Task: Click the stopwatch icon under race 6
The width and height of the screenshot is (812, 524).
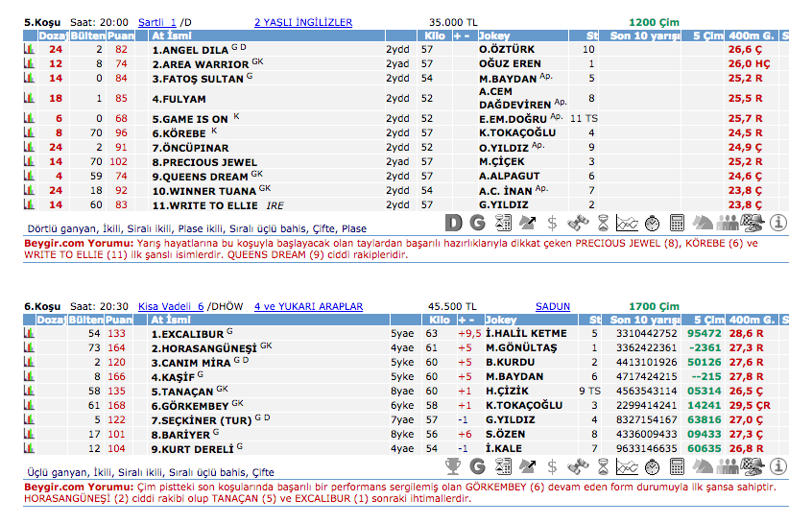Action: tap(652, 466)
